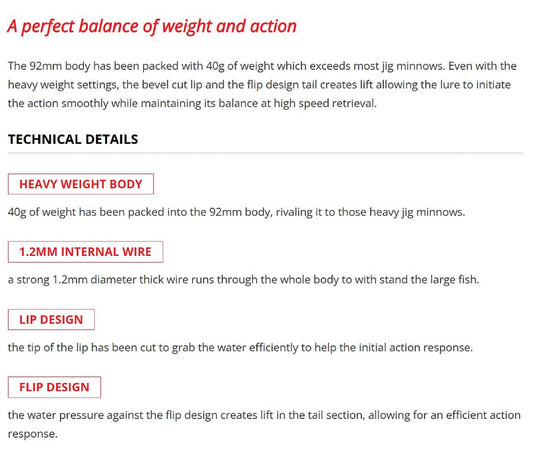533x453 pixels.
Task: Click the HEAVY WEIGHT BODY label box
Action: (x=81, y=184)
